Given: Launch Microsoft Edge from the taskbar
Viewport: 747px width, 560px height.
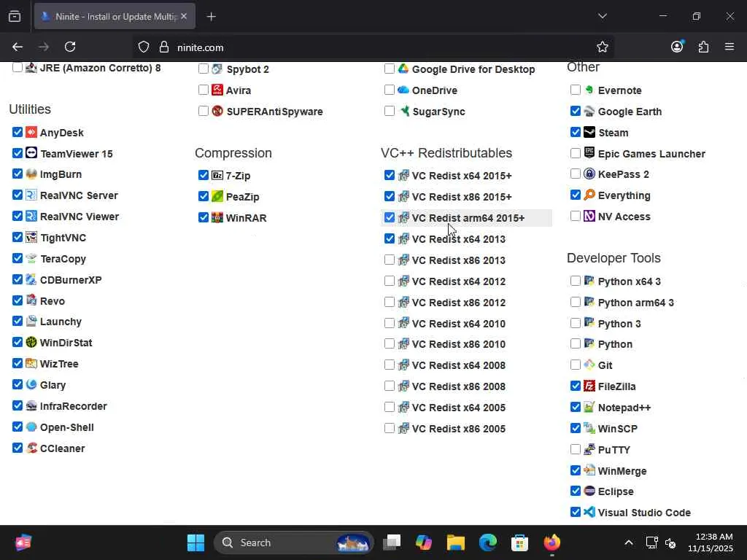Looking at the screenshot, I should (x=487, y=542).
